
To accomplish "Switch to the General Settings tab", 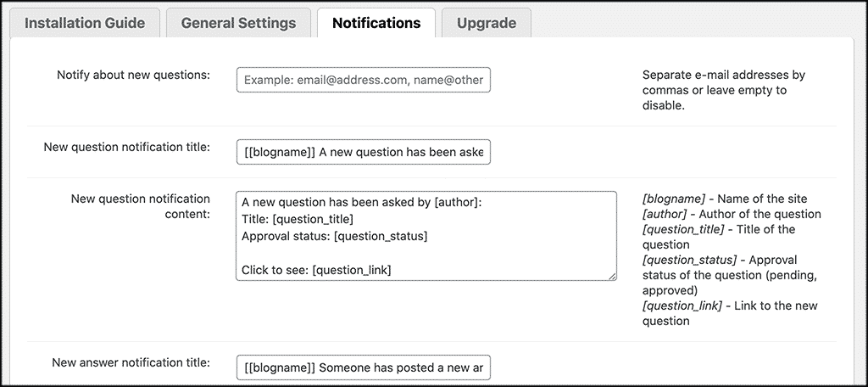I will (x=238, y=23).
